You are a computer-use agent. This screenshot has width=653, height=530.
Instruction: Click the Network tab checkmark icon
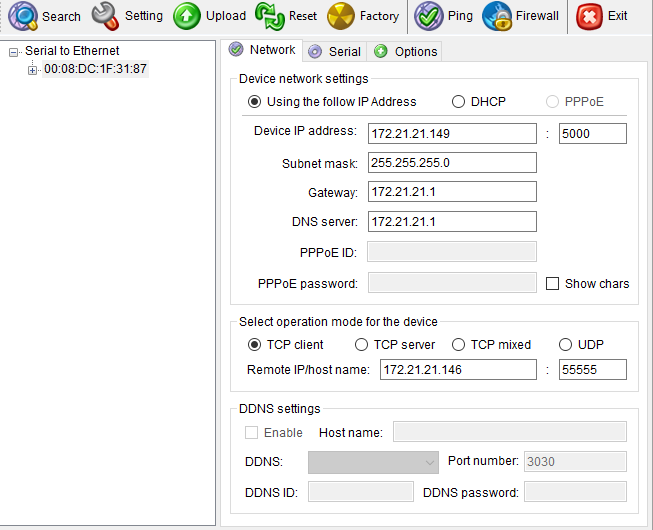236,49
